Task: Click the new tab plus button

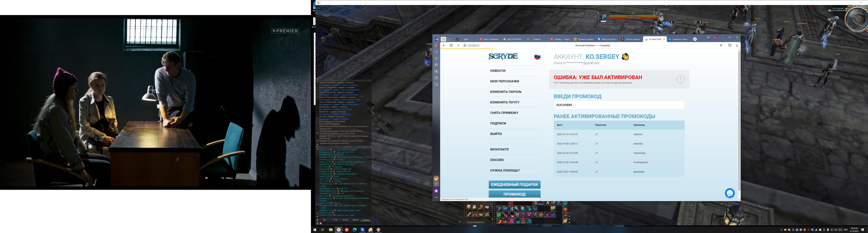Action: coord(695,39)
